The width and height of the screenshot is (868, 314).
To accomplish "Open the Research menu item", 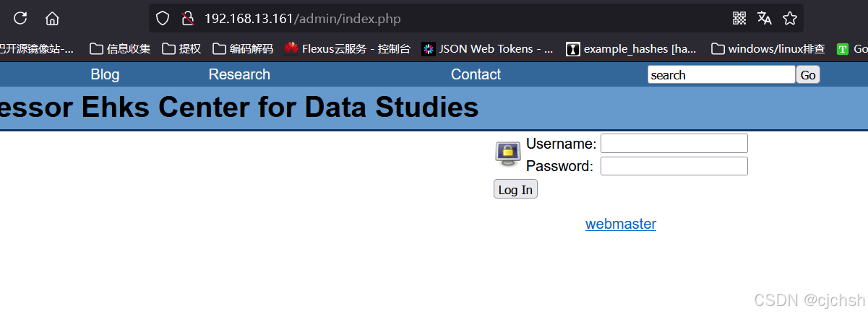I will point(239,74).
